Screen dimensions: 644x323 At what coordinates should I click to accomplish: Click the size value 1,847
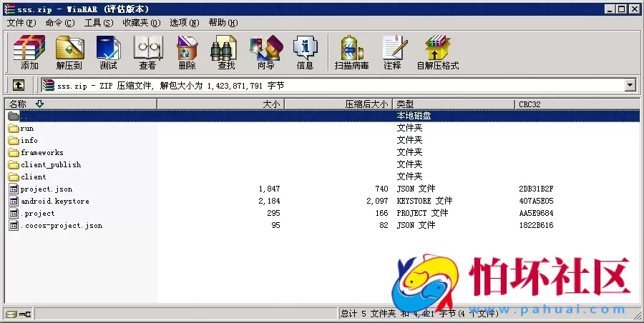(270, 189)
